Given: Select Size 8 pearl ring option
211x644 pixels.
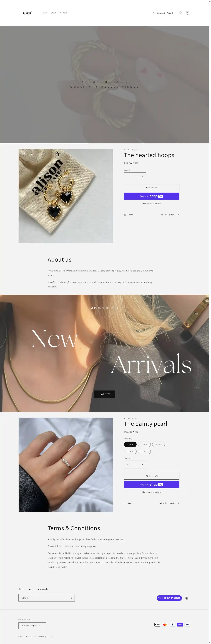Looking at the screenshot, I should (x=158, y=444).
